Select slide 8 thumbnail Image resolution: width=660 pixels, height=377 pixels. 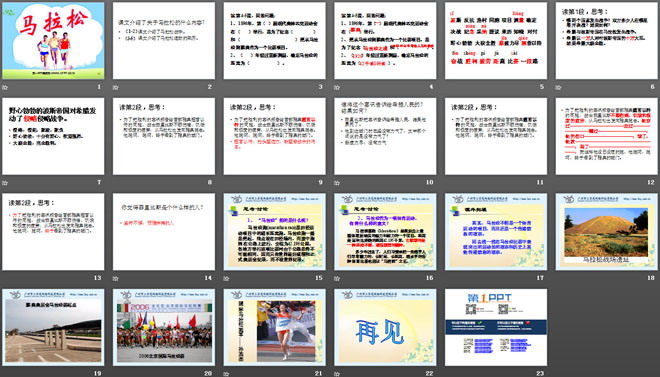click(164, 136)
